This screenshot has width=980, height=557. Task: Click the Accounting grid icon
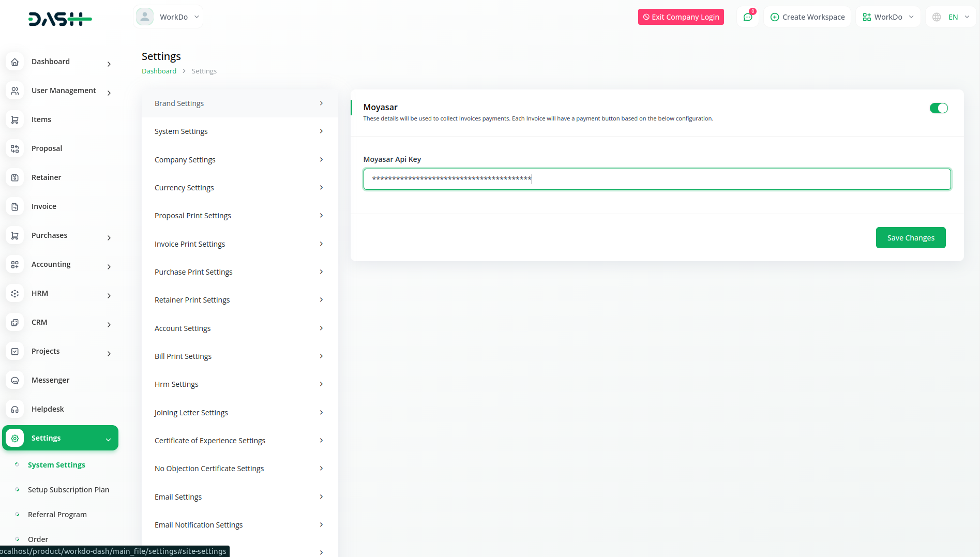15,265
